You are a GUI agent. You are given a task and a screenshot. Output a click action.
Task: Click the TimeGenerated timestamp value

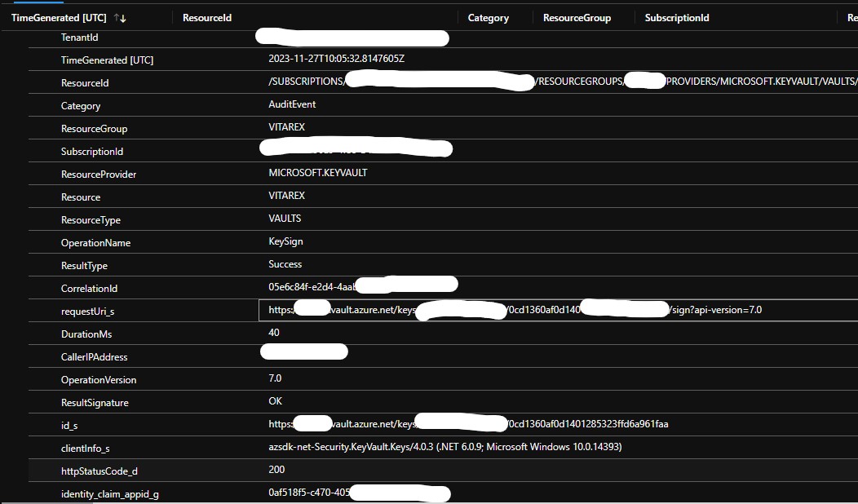337,59
